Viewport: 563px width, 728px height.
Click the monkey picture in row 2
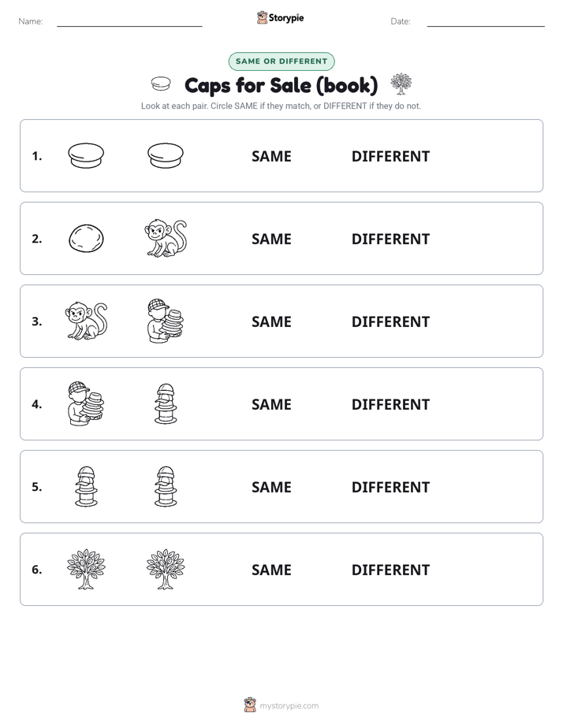click(x=166, y=238)
